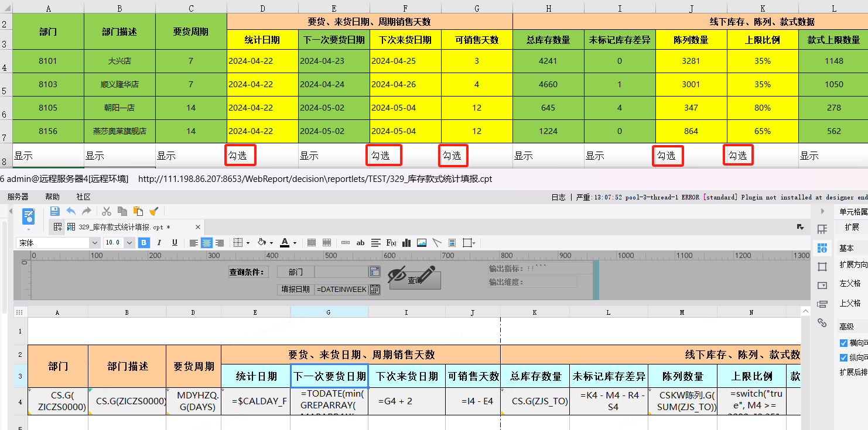
Task: Align cell text to the right
Action: (x=220, y=243)
